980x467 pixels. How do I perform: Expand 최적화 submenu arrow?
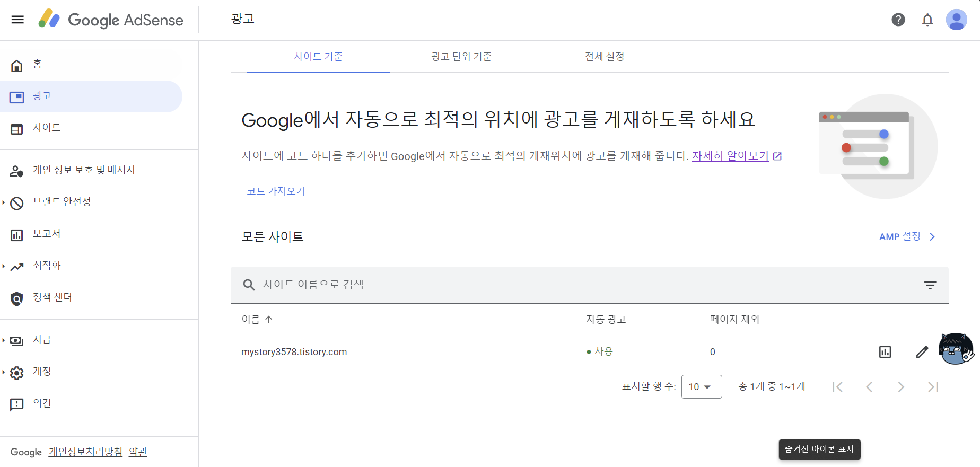click(3, 266)
